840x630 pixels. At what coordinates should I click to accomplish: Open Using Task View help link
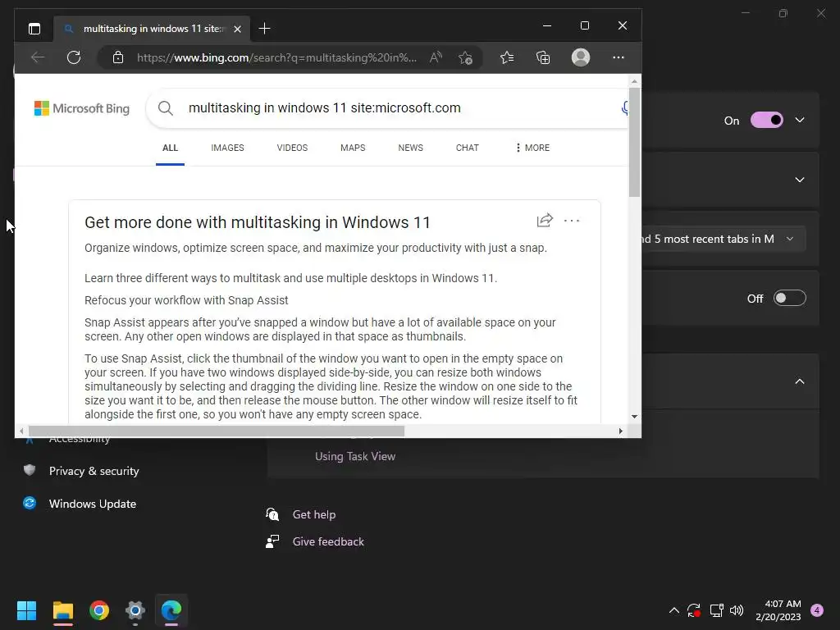click(x=355, y=456)
